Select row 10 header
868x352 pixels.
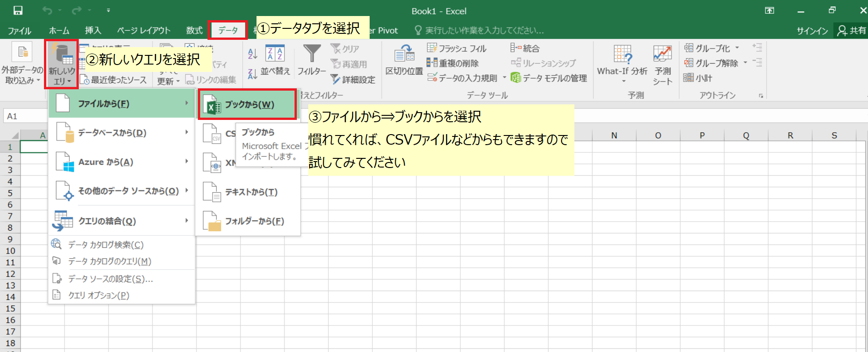coord(10,251)
